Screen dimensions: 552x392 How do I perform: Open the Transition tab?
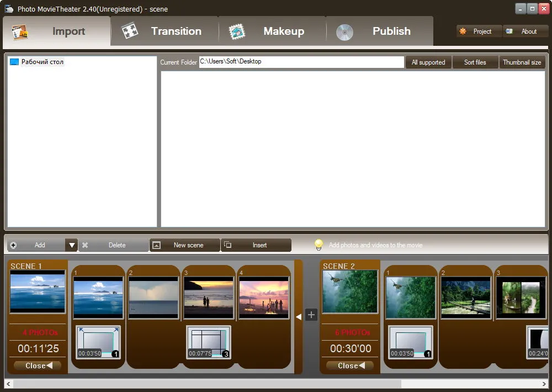(x=164, y=31)
